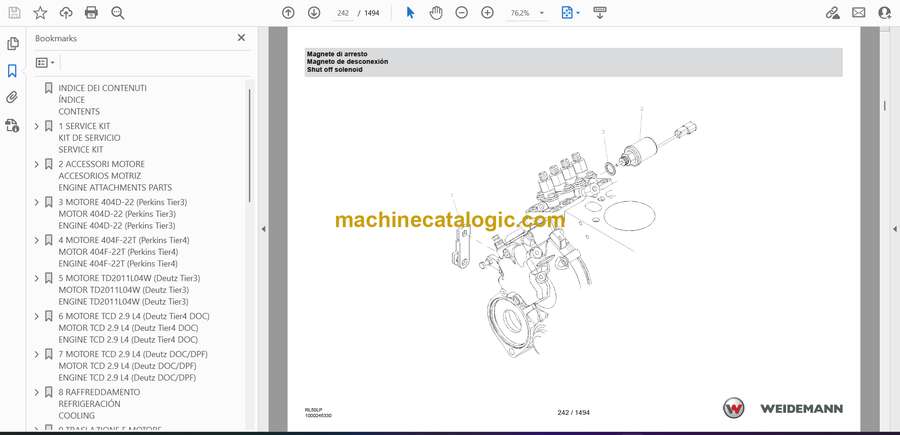This screenshot has width=900, height=435.
Task: Expand the 3 MOTORE 404D-22 bookmark
Action: [x=37, y=202]
